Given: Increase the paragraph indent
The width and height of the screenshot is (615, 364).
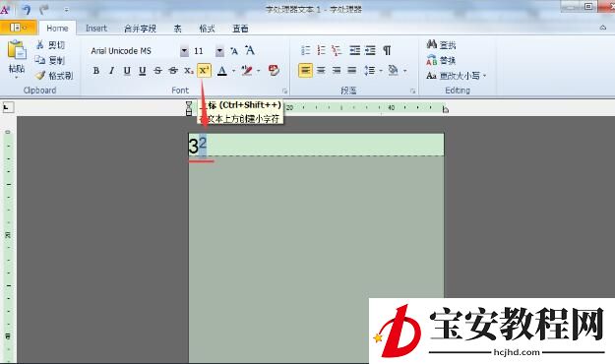Looking at the screenshot, I should [x=370, y=50].
